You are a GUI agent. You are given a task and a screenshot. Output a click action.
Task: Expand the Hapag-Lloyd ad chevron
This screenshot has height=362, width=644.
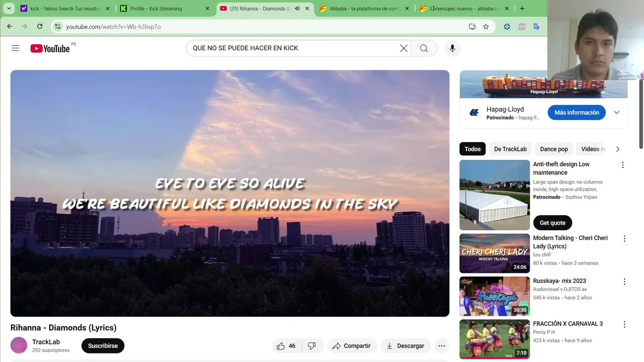[x=617, y=113]
